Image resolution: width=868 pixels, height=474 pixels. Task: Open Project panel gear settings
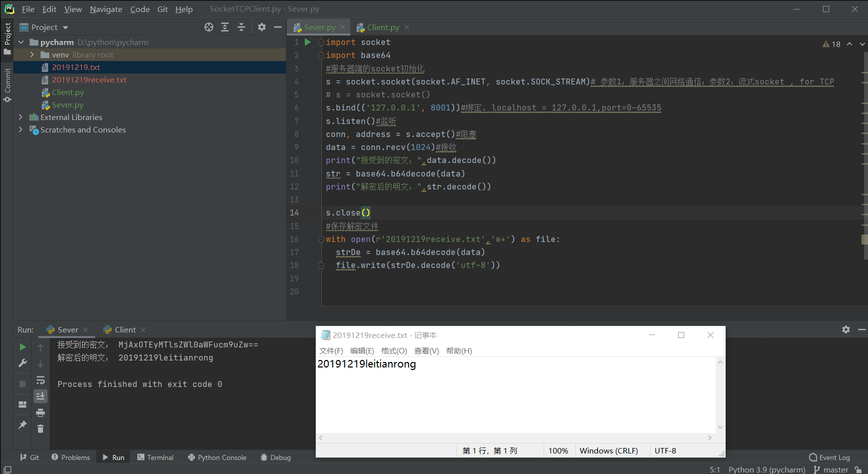coord(262,27)
